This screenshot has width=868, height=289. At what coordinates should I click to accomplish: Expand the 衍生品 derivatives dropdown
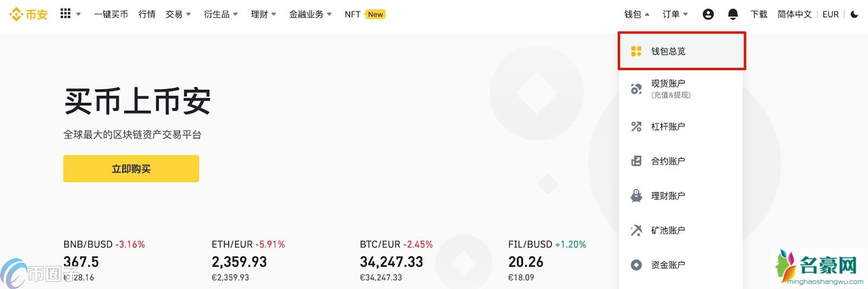click(x=220, y=14)
